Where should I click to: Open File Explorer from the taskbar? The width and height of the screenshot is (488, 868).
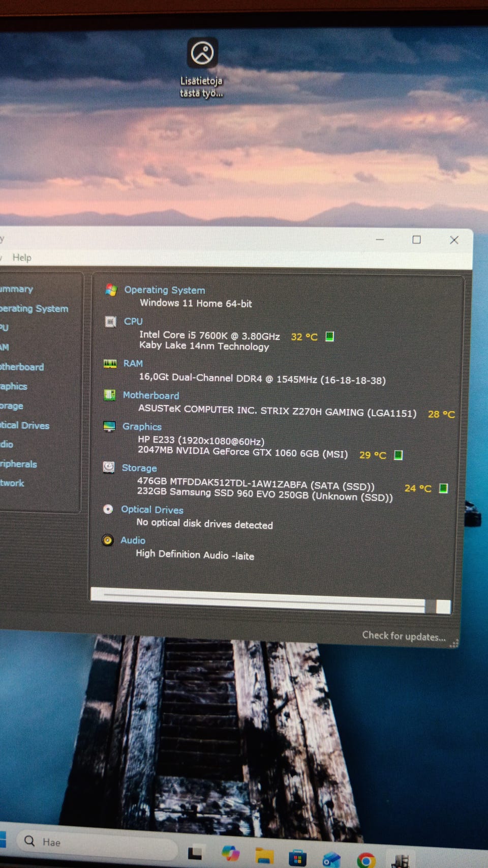coord(264,856)
